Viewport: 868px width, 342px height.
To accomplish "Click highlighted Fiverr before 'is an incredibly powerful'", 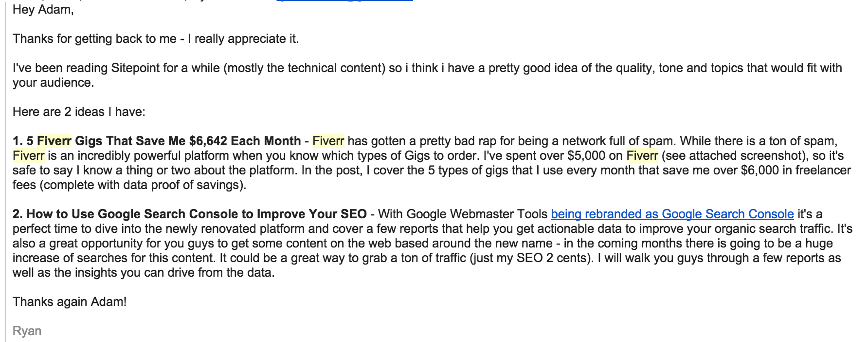I will pos(28,155).
